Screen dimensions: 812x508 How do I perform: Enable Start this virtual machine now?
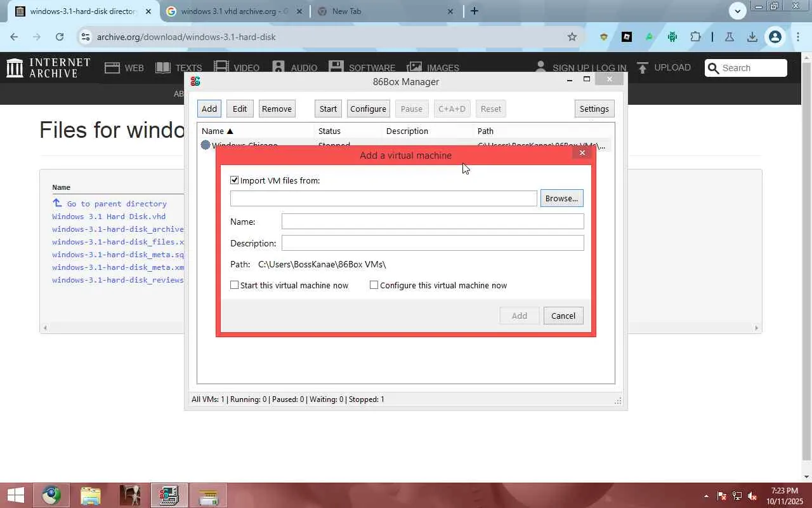point(235,285)
